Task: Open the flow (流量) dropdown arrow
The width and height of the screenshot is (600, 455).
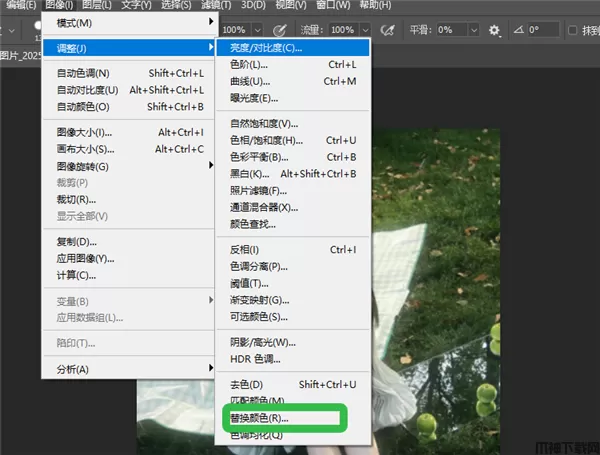Action: (366, 30)
